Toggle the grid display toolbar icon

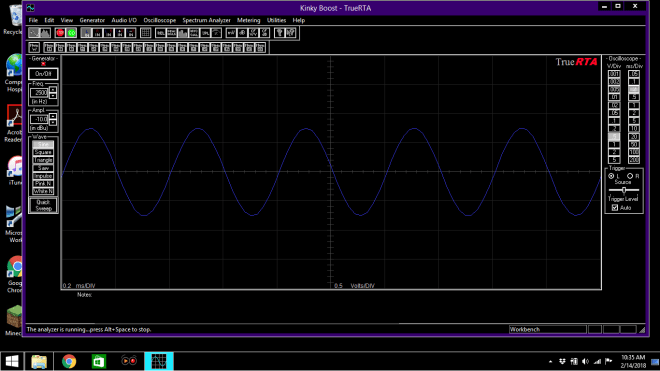coord(146,33)
